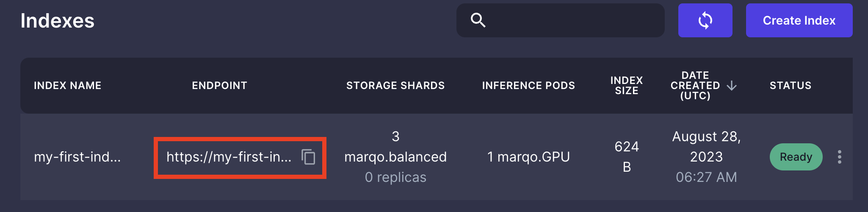
Task: Click the magnifying glass search icon
Action: (478, 20)
